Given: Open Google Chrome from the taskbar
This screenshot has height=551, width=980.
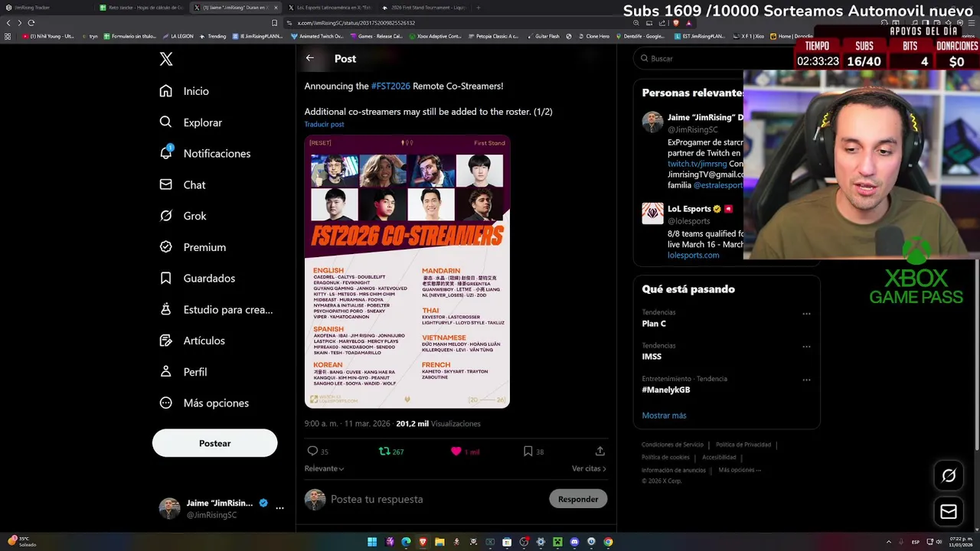Looking at the screenshot, I should [608, 542].
